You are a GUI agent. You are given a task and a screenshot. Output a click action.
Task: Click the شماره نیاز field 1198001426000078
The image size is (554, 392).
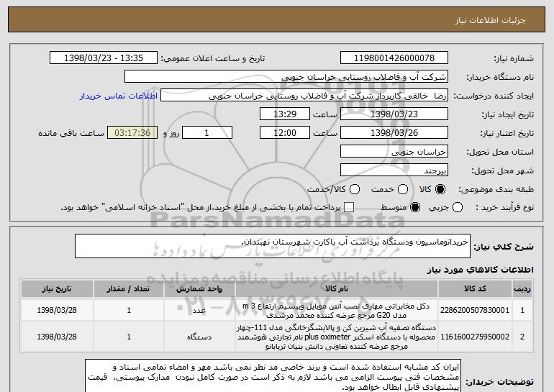[x=394, y=58]
